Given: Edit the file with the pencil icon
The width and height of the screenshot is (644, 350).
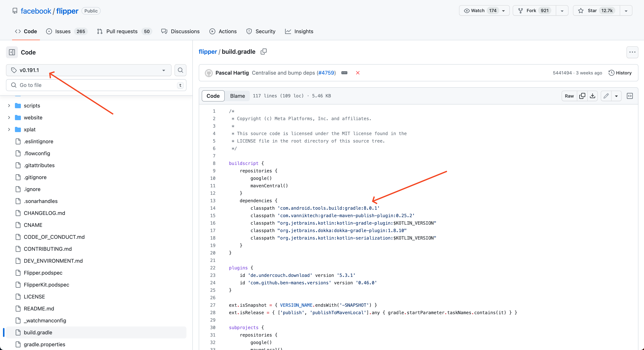Looking at the screenshot, I should (606, 96).
